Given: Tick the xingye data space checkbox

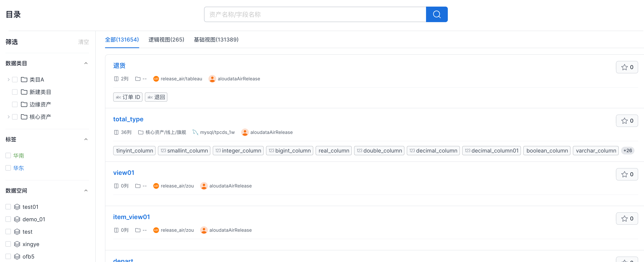Looking at the screenshot, I should [8, 244].
